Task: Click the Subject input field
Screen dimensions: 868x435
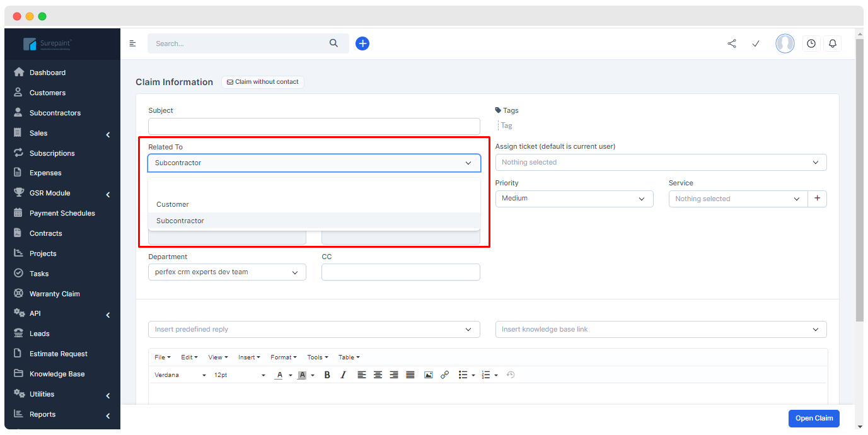Action: click(x=314, y=126)
